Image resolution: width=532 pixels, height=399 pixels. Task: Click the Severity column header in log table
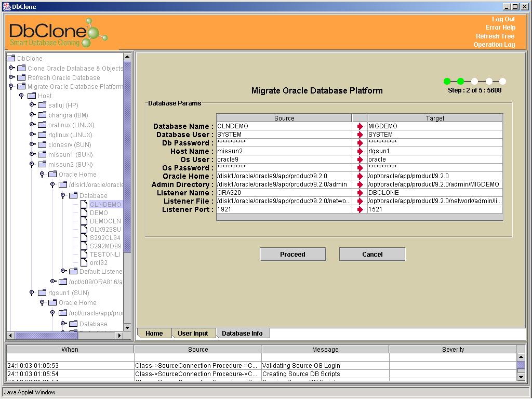[453, 349]
